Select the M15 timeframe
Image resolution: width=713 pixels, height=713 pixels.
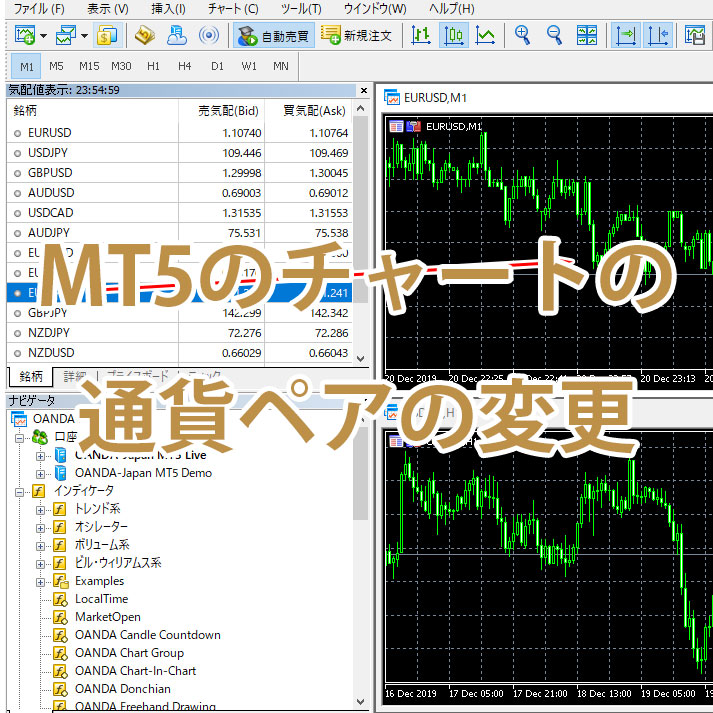pos(89,66)
